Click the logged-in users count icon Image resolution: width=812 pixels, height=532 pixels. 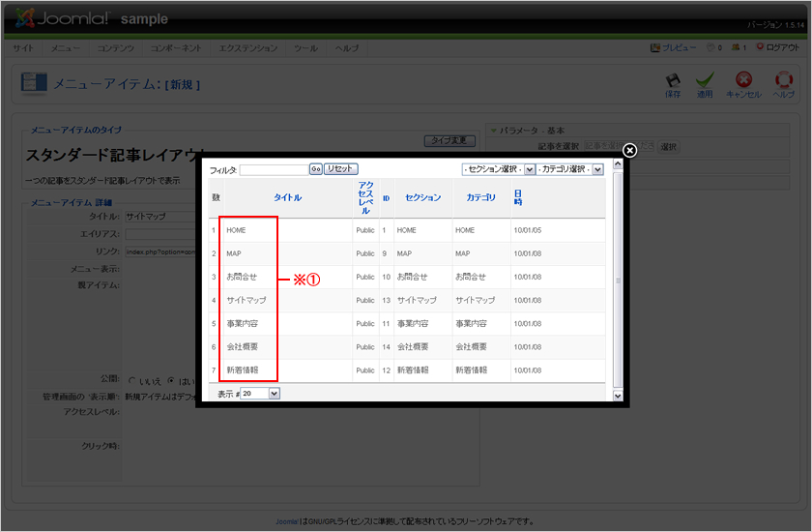tap(736, 47)
